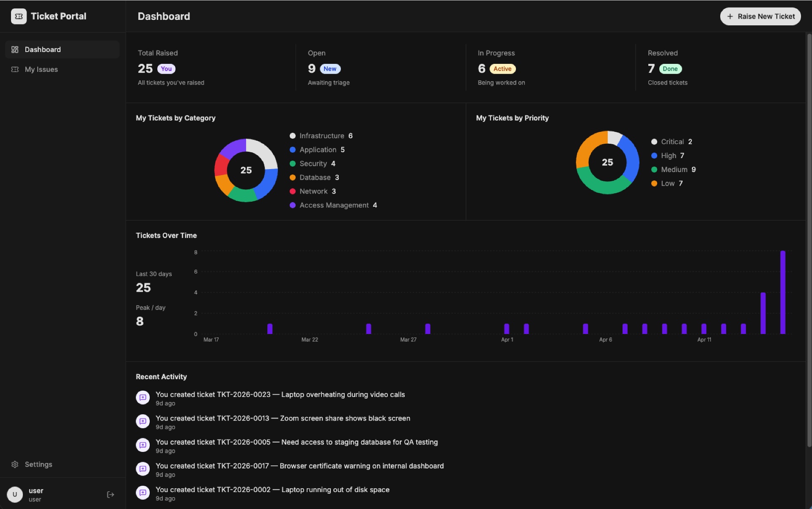Open ticket TKT-2026-0013 about Zoom screen share
812x509 pixels.
pos(283,418)
